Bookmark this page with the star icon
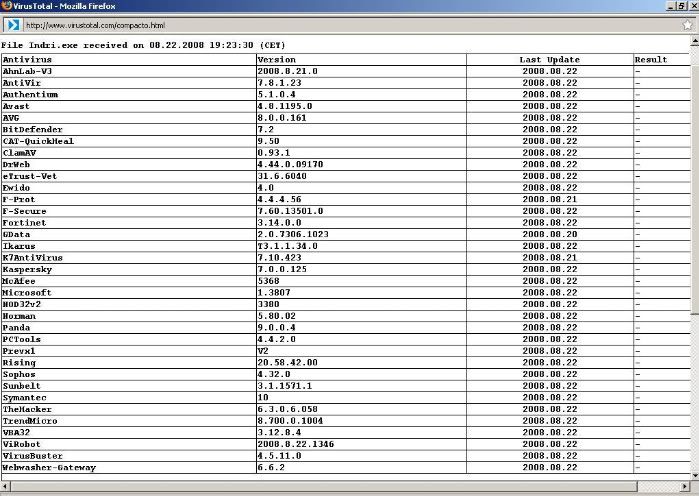 tap(687, 25)
